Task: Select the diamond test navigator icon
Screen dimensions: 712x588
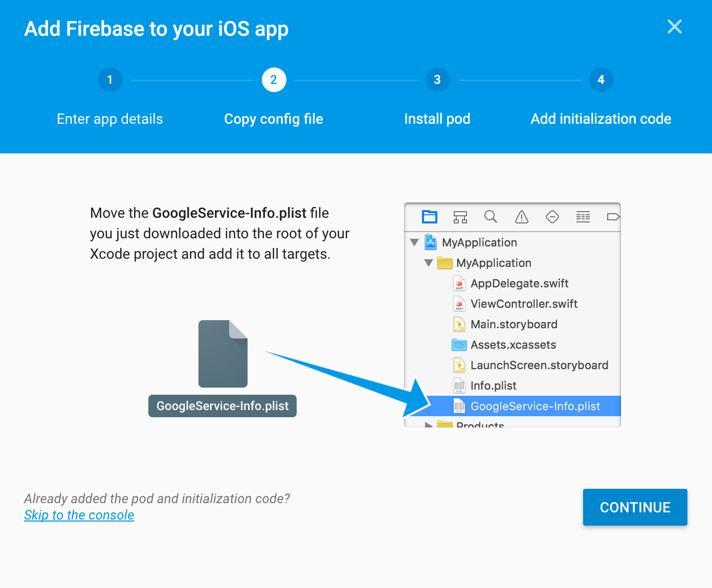Action: (552, 217)
